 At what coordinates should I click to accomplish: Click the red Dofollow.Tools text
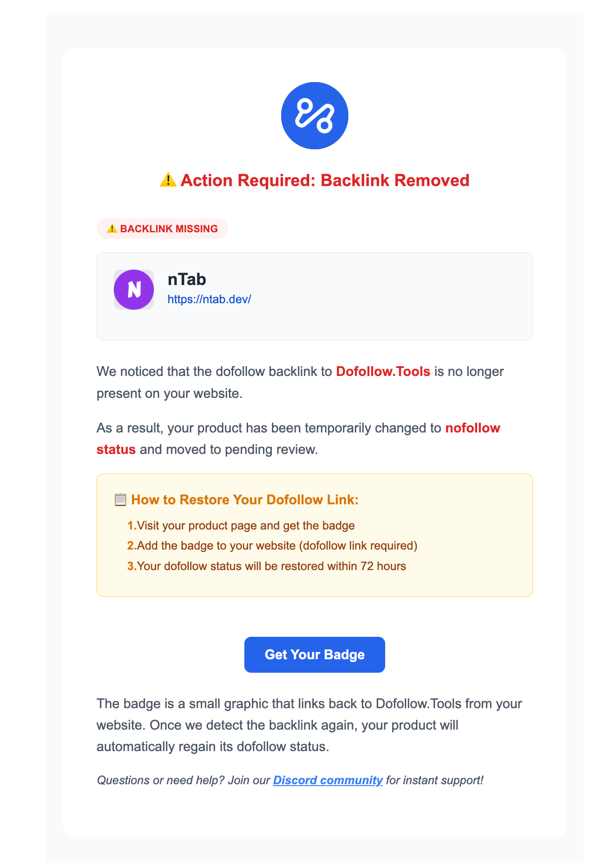[x=383, y=371]
